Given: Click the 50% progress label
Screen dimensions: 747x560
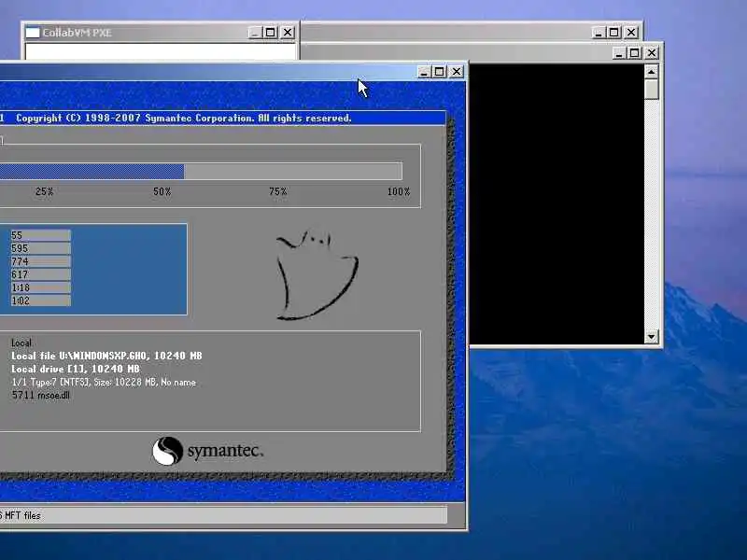Looking at the screenshot, I should 162,192.
